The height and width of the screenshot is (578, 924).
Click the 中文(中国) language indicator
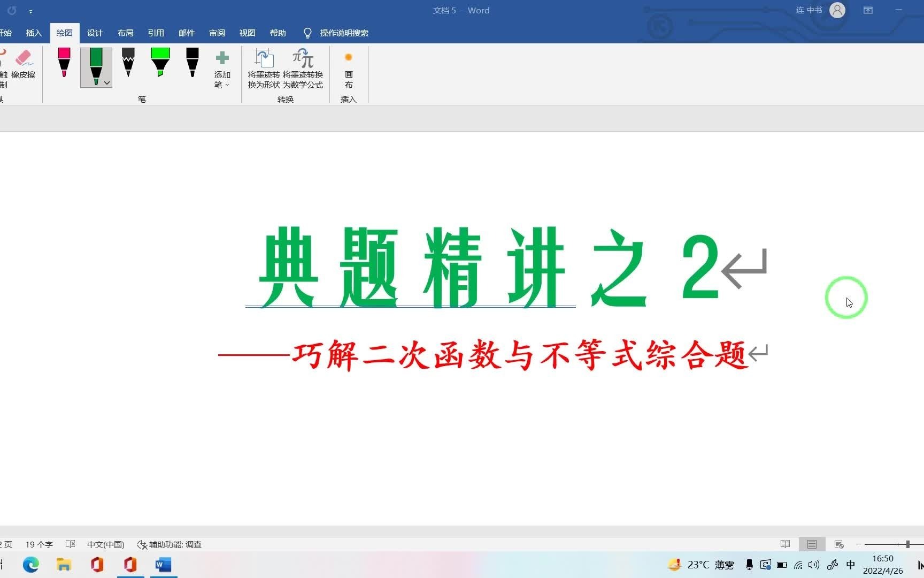click(106, 544)
